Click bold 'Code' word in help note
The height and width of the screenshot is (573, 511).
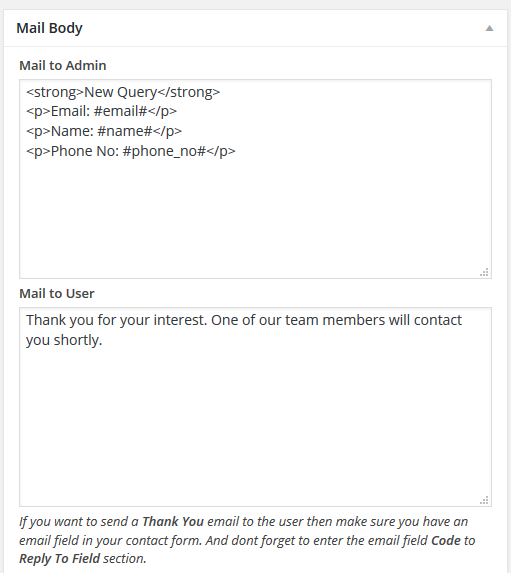click(446, 540)
